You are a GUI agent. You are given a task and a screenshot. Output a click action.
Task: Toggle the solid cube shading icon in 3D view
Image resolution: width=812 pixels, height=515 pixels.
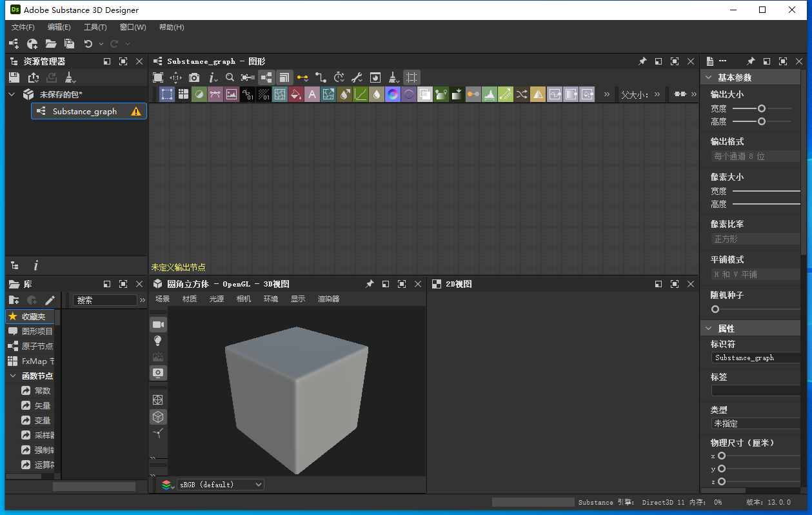click(158, 417)
